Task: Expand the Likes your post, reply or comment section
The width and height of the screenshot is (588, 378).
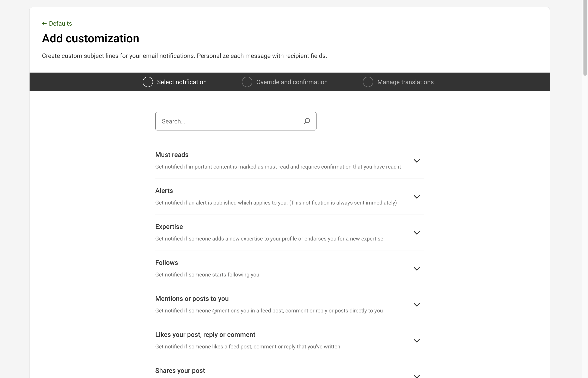Action: (x=416, y=340)
